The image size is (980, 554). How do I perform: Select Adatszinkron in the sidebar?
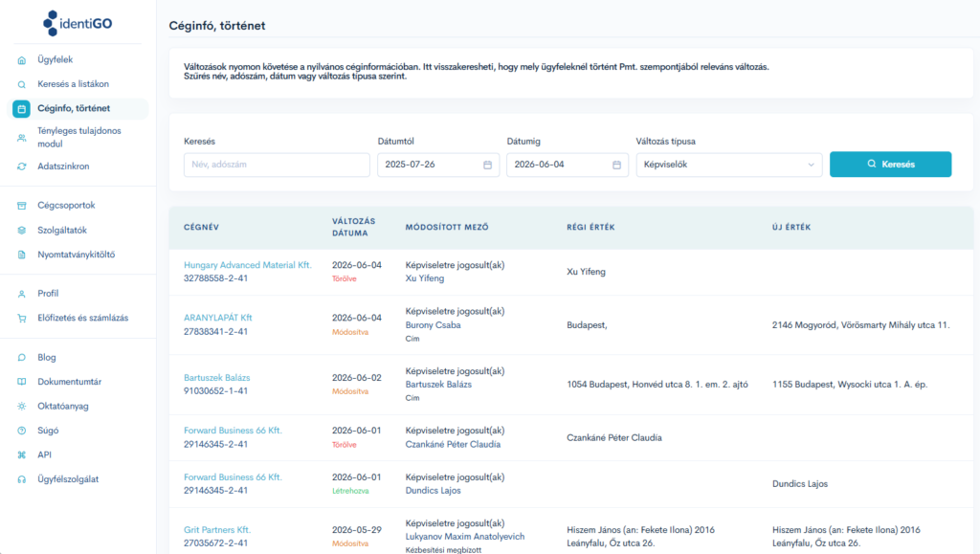click(x=63, y=166)
